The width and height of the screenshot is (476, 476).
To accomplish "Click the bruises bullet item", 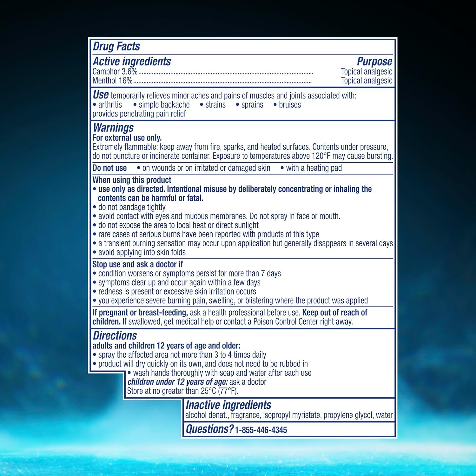I will pos(287,105).
